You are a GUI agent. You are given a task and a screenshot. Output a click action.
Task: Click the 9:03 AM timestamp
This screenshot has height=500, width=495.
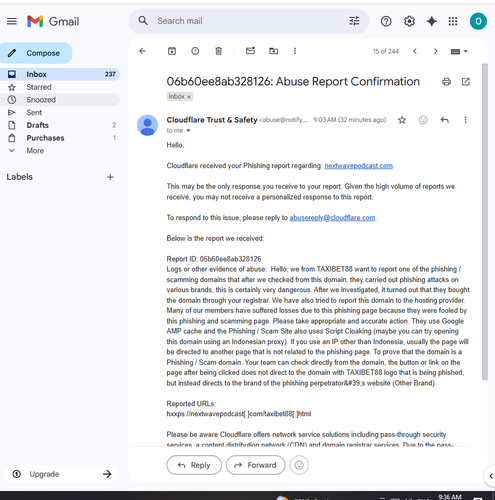(x=349, y=120)
